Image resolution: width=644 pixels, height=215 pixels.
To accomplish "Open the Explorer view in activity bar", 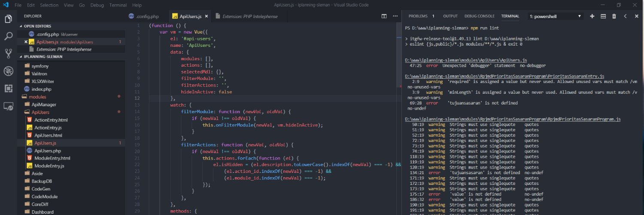I will [8, 19].
